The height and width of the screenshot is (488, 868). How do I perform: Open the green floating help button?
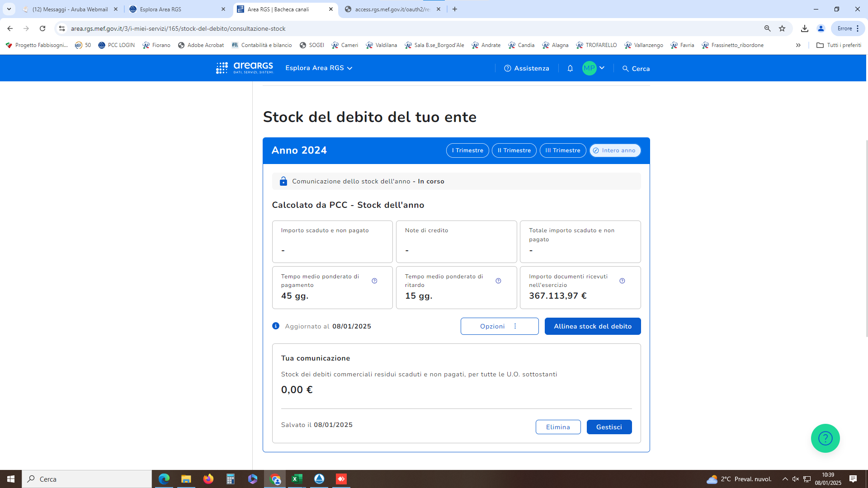(x=825, y=438)
